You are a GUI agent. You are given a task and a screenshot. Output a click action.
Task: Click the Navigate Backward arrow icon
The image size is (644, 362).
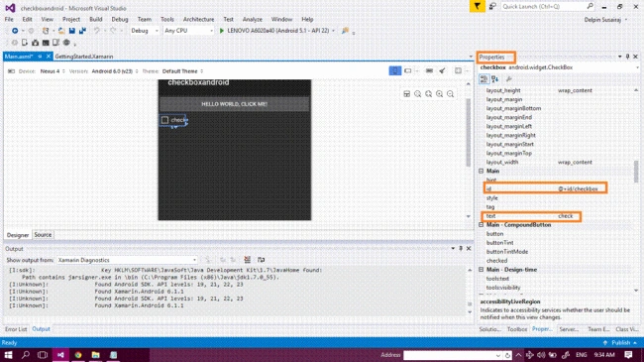[x=15, y=31]
